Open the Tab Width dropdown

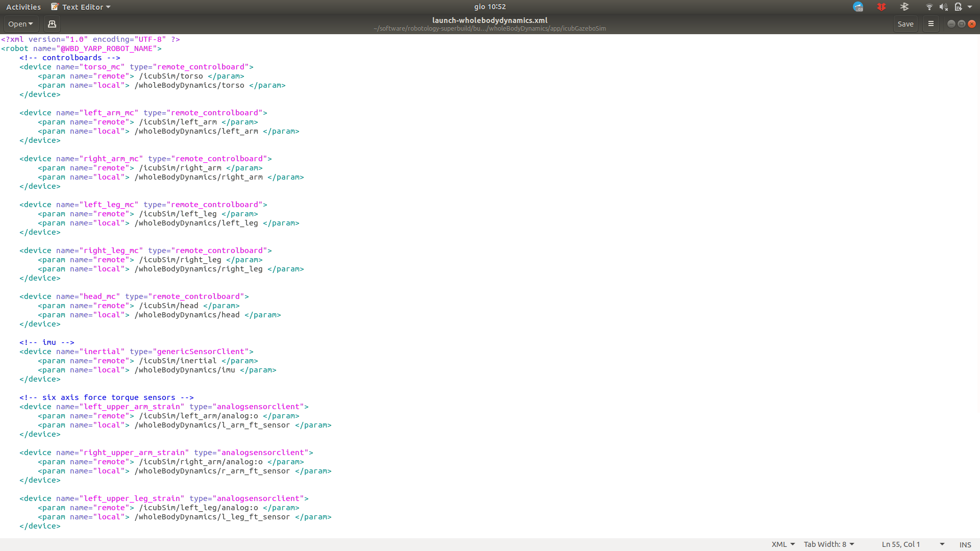[x=828, y=544]
